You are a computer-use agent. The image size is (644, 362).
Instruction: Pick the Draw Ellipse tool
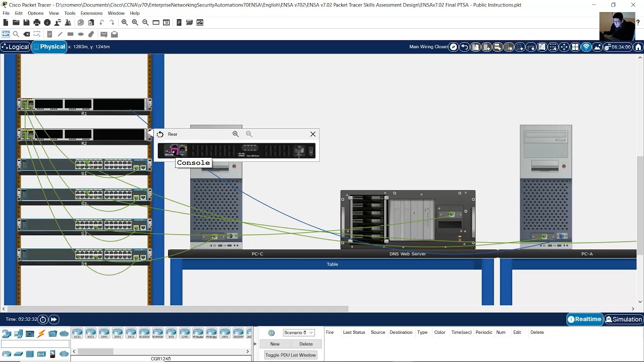click(x=80, y=34)
